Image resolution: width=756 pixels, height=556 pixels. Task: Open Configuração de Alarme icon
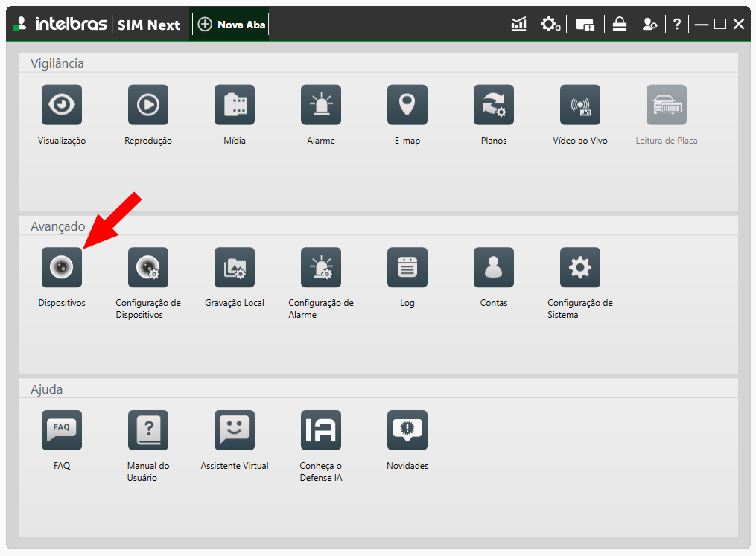320,267
